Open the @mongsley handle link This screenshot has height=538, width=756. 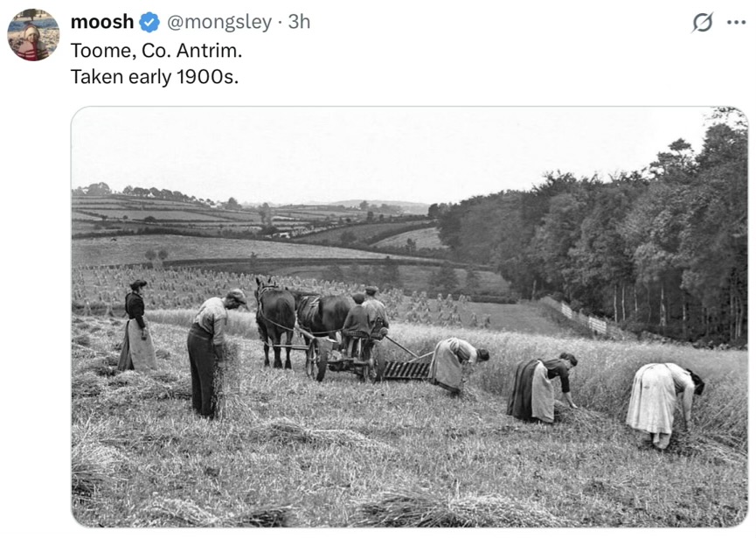pyautogui.click(x=219, y=22)
